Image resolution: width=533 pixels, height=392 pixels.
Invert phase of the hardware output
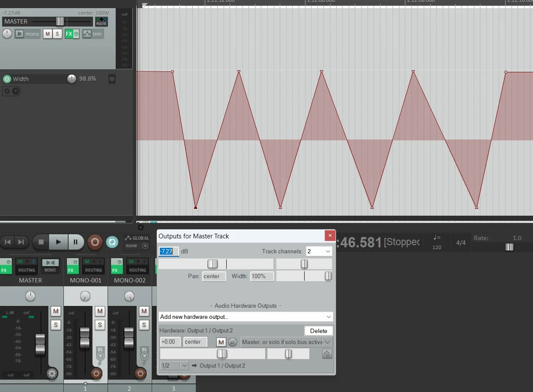click(232, 342)
